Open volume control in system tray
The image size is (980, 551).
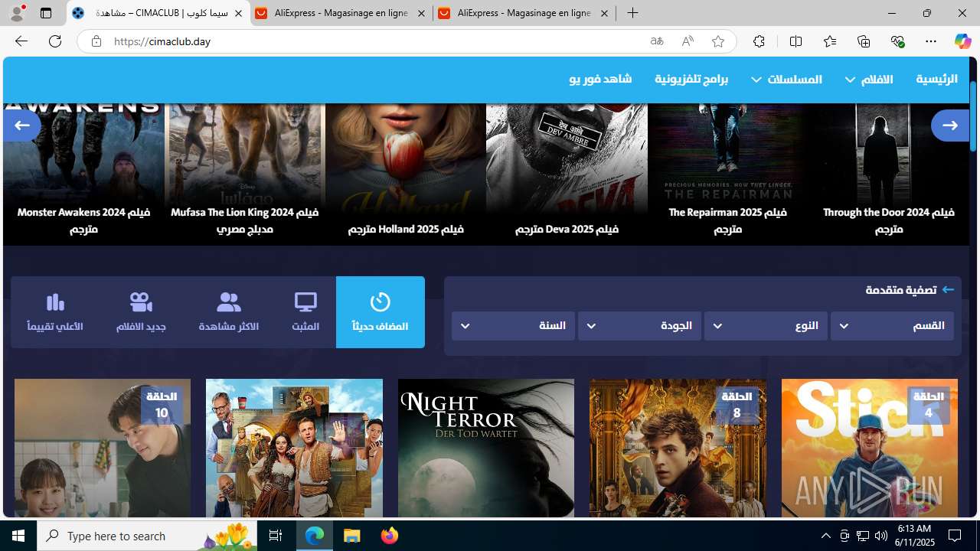tap(880, 536)
